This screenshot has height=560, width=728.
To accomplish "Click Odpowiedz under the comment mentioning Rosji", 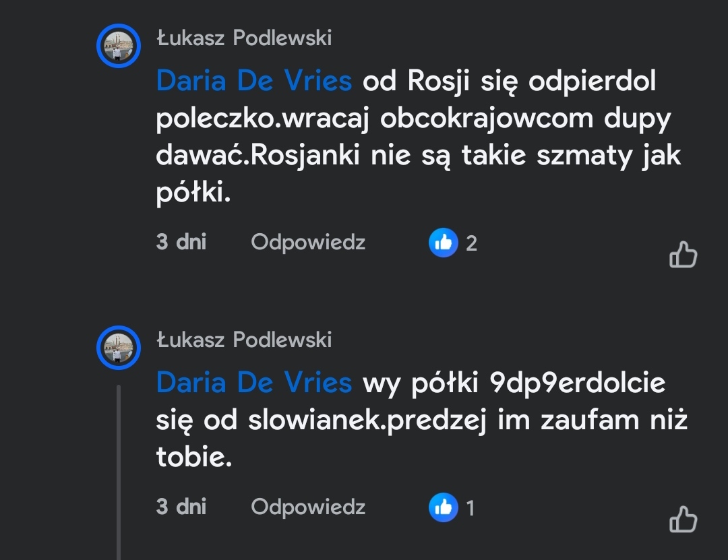I will (308, 242).
